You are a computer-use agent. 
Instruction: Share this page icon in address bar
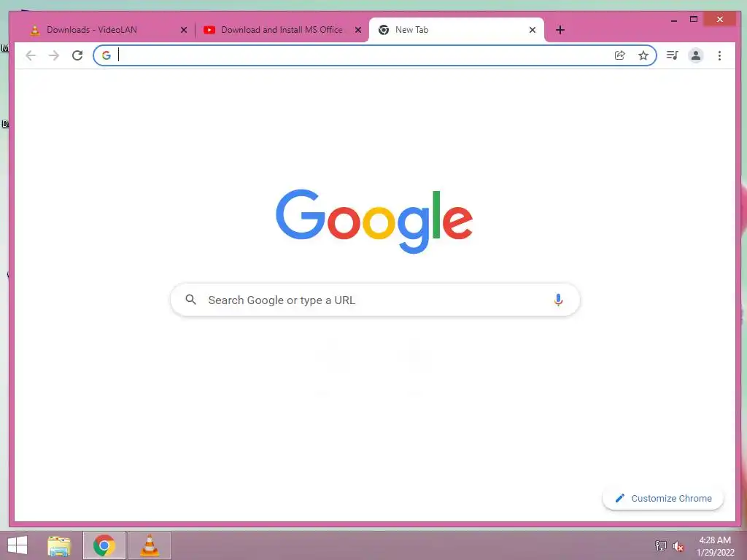click(620, 55)
